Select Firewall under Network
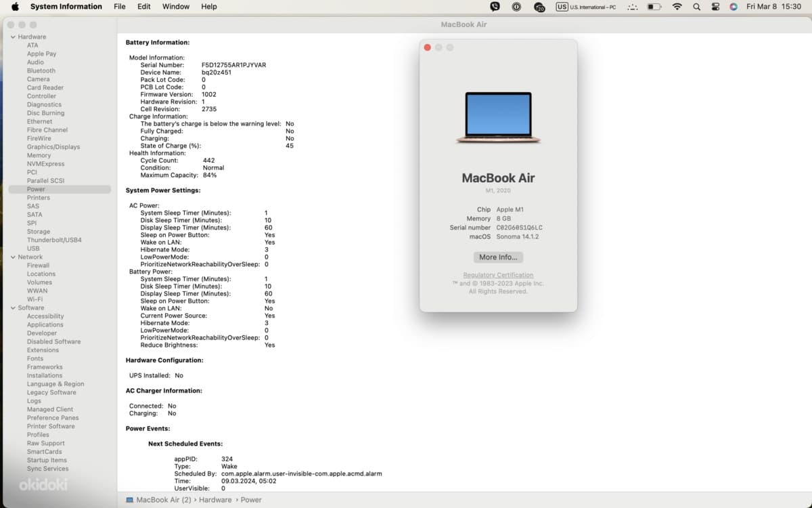This screenshot has height=508, width=812. click(38, 266)
